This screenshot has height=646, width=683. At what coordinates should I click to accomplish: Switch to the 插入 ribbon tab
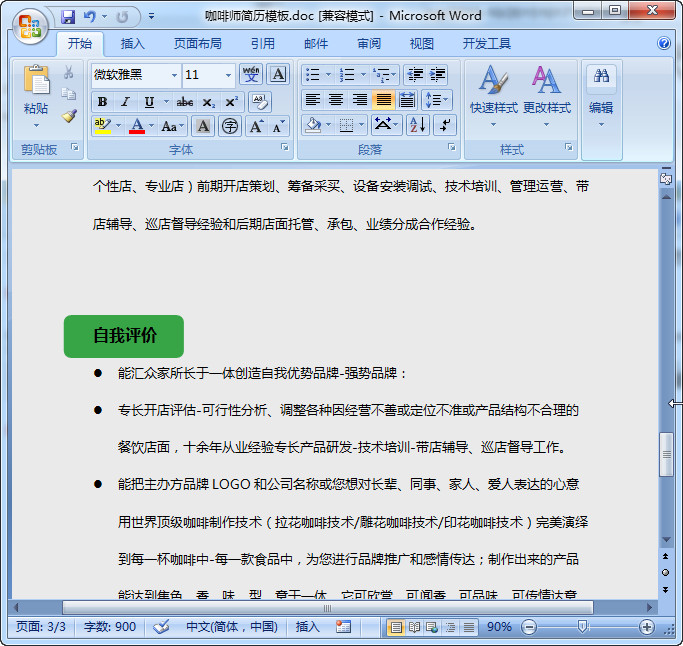(x=132, y=44)
